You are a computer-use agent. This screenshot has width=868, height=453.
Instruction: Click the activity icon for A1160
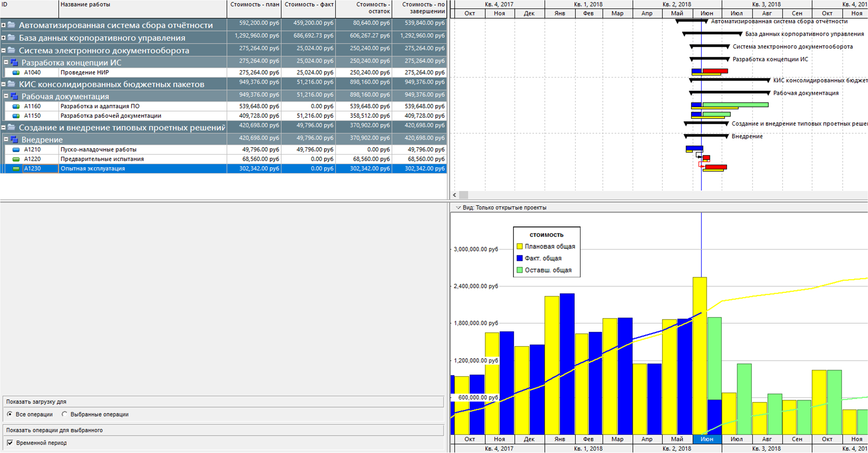click(x=16, y=106)
